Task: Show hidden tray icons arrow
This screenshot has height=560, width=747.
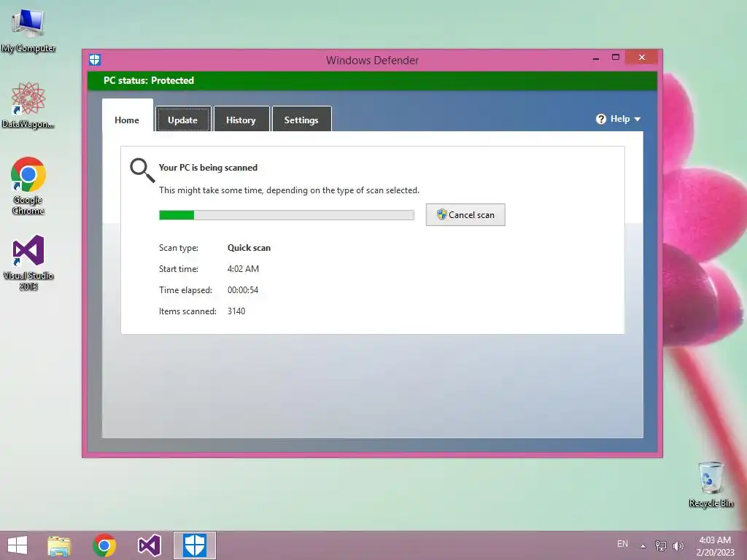Action: point(643,545)
